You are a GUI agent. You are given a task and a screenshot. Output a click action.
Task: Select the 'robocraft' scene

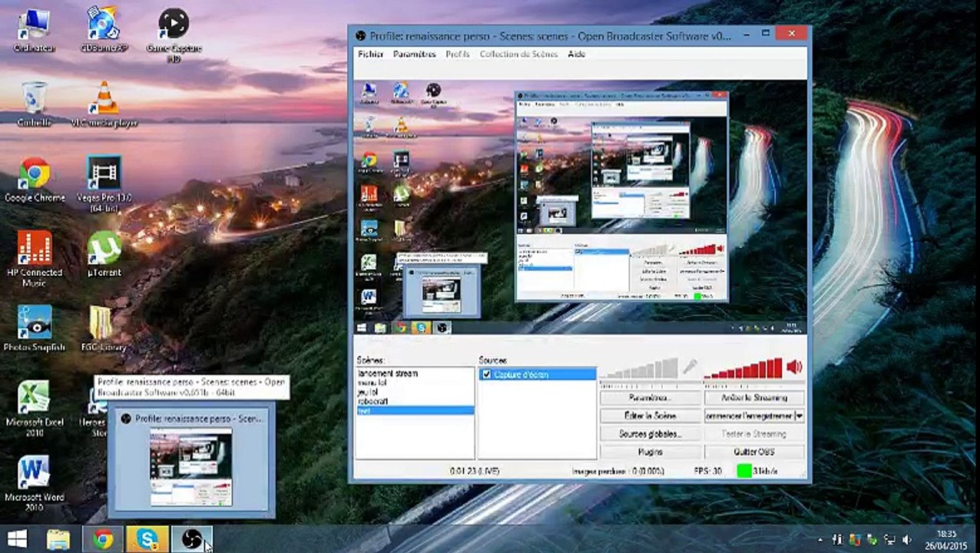416,401
